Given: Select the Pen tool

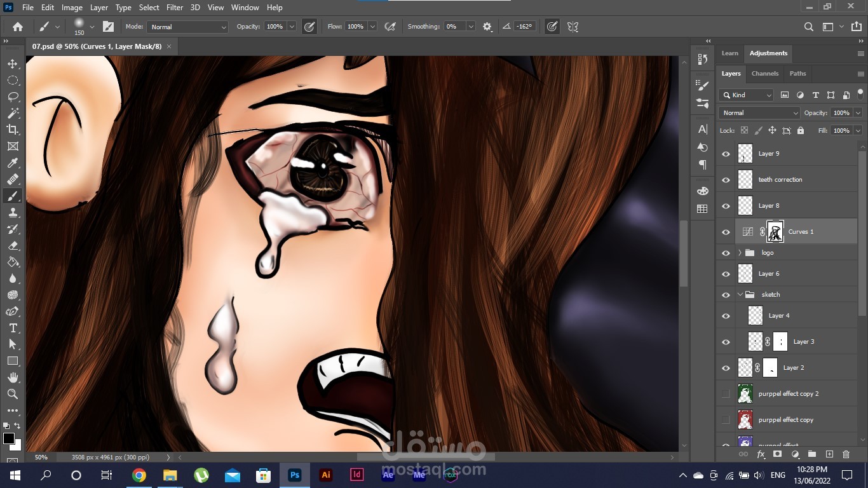Looking at the screenshot, I should click(13, 311).
